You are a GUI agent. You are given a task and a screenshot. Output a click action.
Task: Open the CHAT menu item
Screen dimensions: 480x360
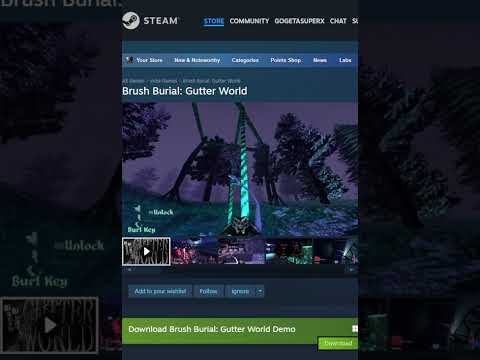pos(338,21)
